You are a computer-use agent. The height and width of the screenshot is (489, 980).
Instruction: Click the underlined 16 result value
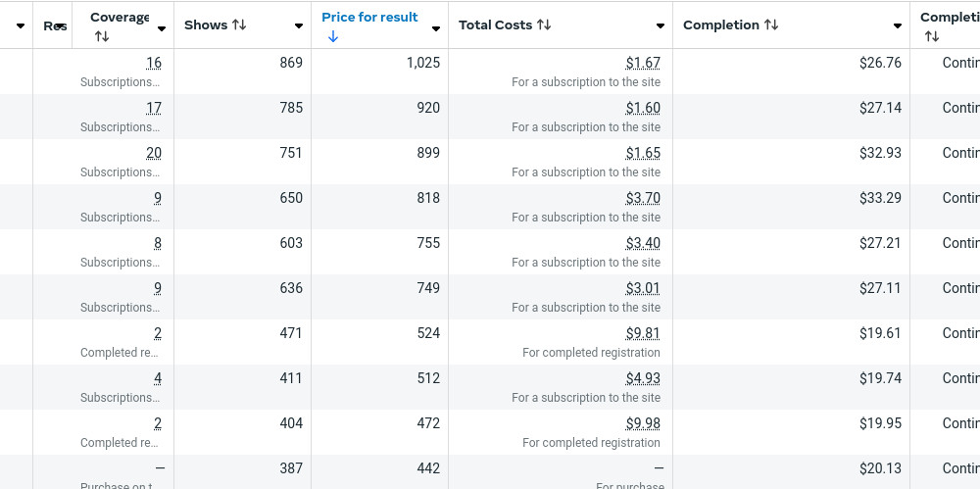point(154,63)
